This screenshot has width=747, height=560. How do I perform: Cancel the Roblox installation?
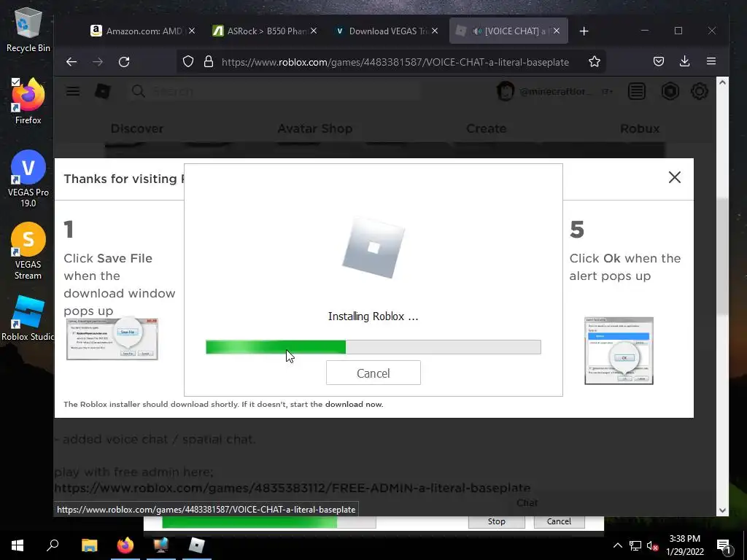373,373
